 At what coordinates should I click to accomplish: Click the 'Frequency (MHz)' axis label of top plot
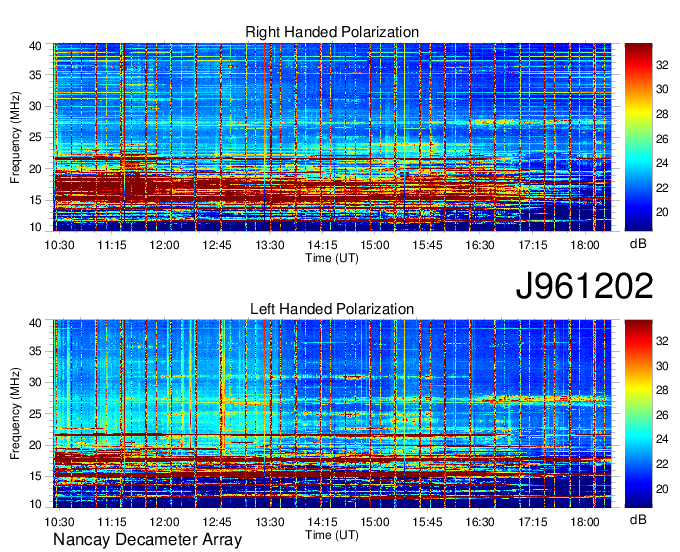[15, 137]
